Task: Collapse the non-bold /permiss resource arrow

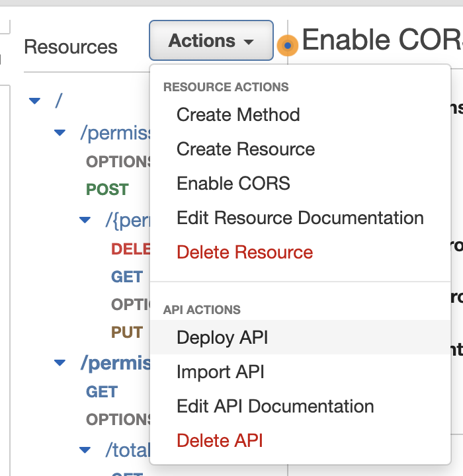Action: point(60,133)
